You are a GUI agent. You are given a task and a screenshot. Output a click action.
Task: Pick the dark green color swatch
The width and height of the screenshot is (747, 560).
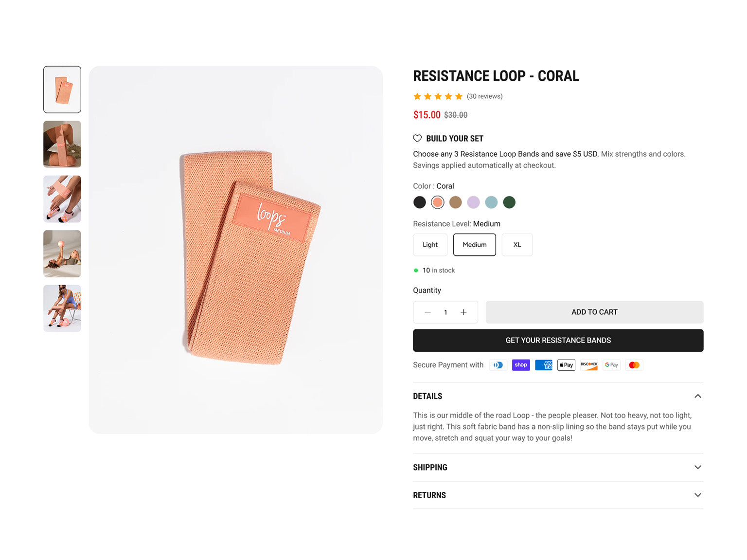509,202
